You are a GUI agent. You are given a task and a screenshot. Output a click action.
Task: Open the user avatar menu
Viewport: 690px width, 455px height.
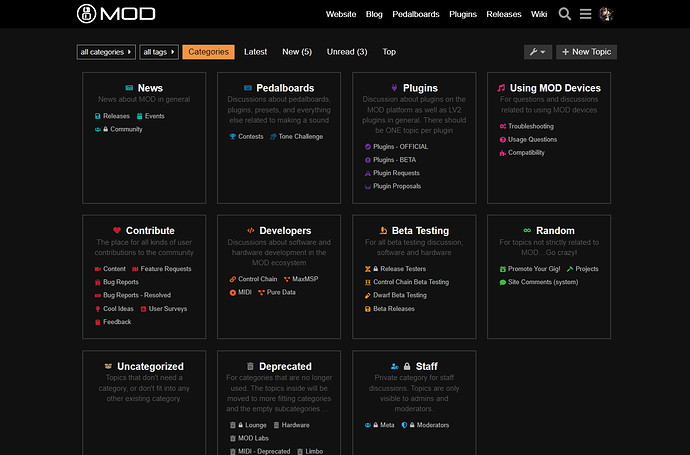pyautogui.click(x=606, y=14)
